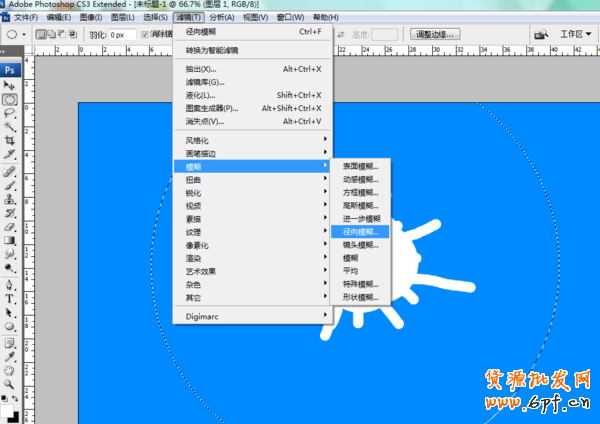Screen dimensions: 600x424
Task: Select the Horizontal Type tool
Action: pos(9,297)
